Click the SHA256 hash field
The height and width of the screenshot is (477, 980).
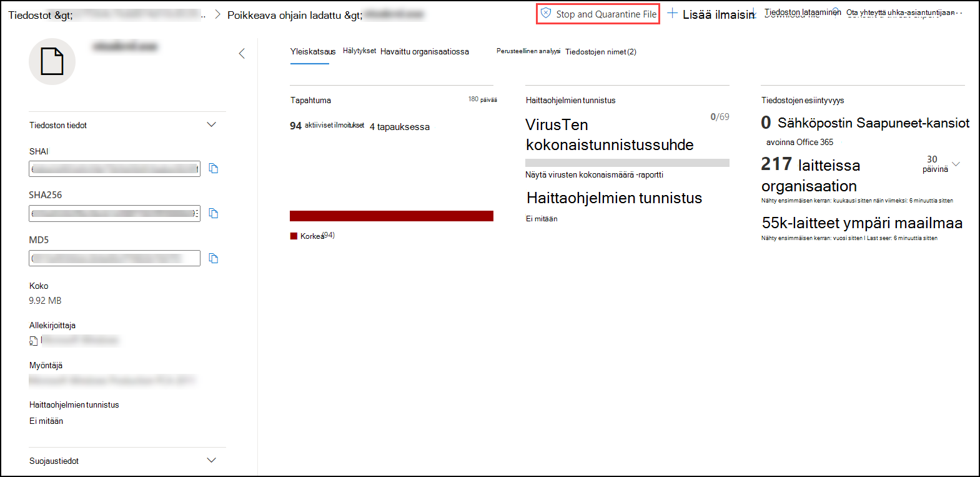114,213
